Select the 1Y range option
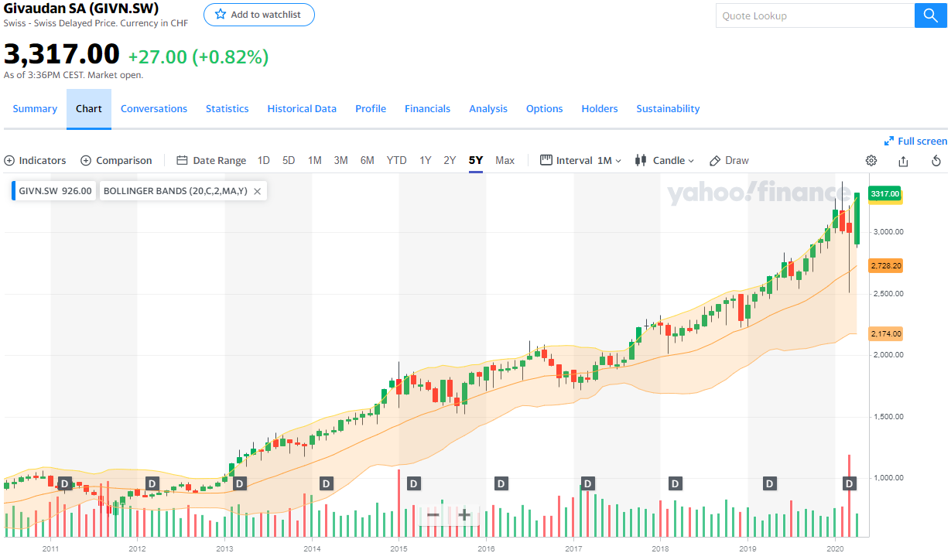This screenshot has width=951, height=560. coord(426,161)
